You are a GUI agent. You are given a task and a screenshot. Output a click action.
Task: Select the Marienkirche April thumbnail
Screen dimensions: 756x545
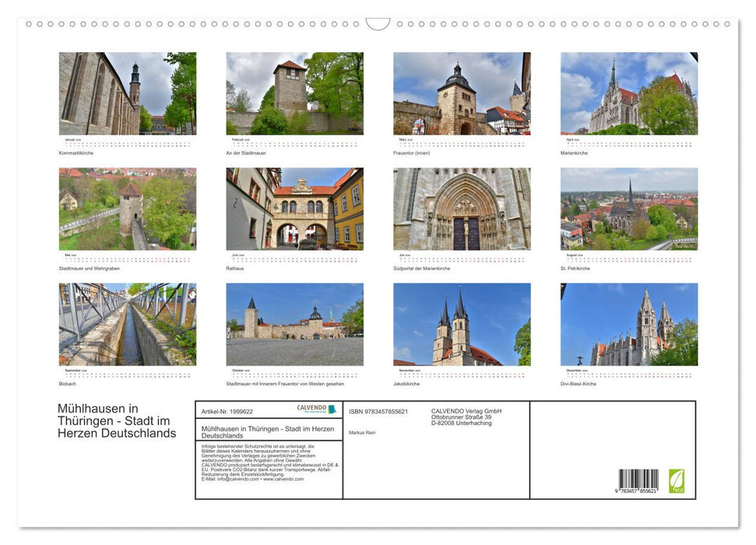coord(630,92)
